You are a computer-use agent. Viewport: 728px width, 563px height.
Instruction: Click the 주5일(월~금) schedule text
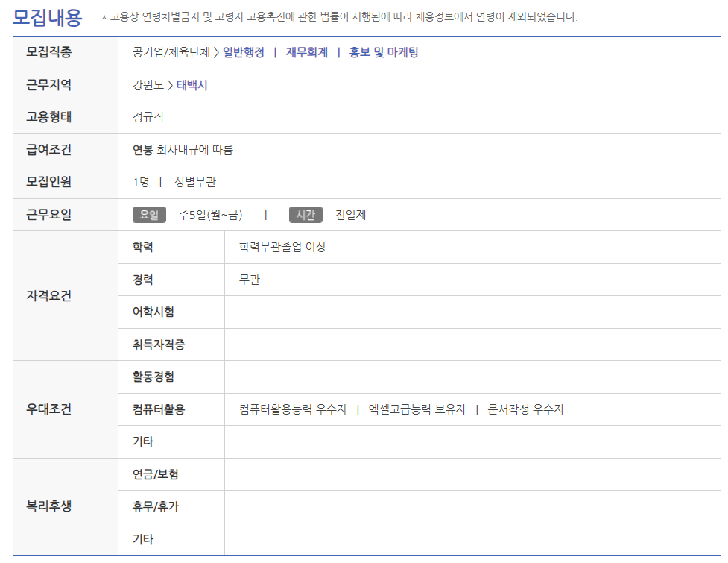click(x=210, y=215)
